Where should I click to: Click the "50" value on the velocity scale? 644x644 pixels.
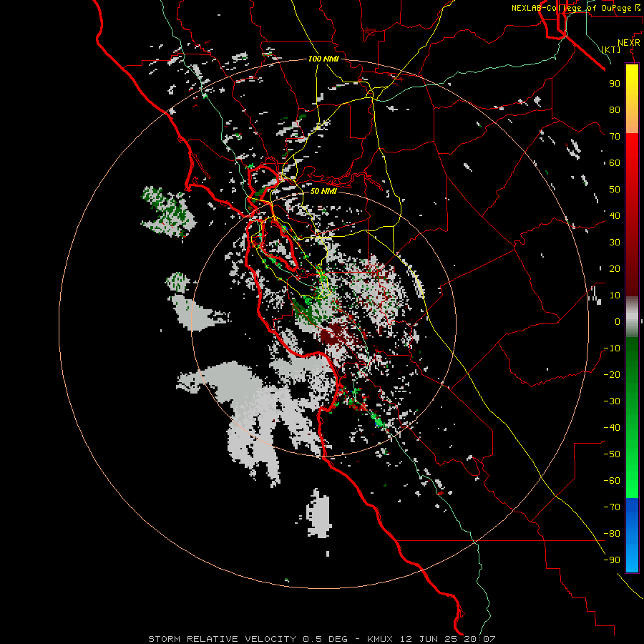615,190
